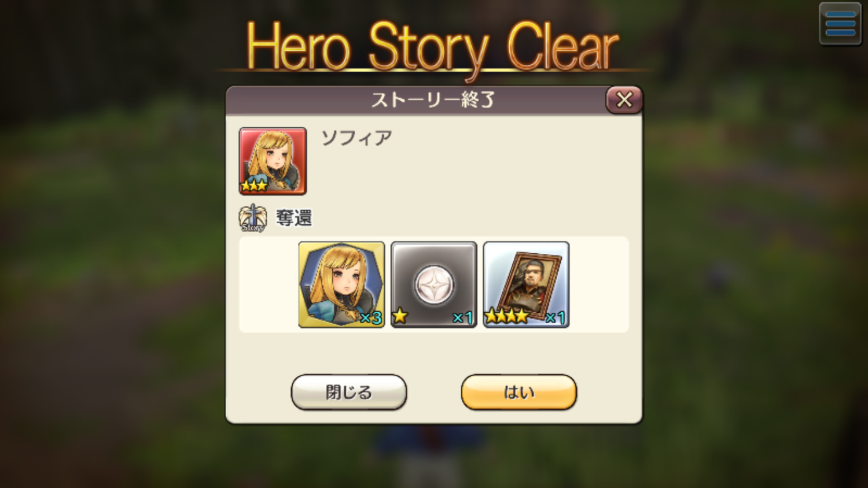Click the single star on silver orb

pyautogui.click(x=400, y=316)
